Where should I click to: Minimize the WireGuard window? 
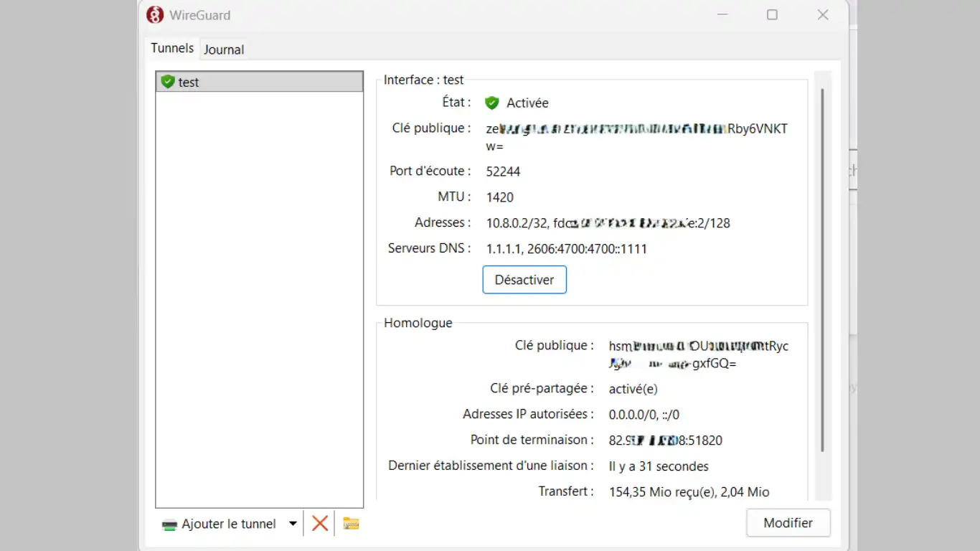[x=722, y=15]
